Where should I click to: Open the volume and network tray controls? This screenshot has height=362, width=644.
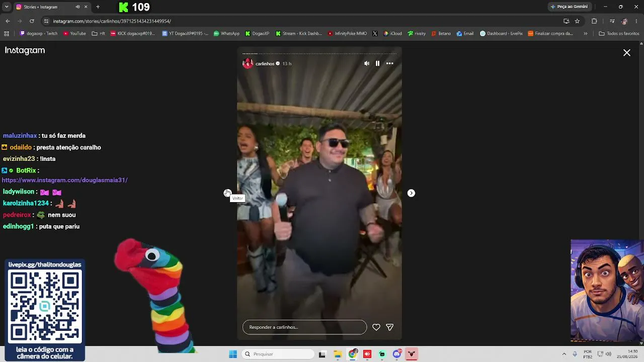[x=603, y=354]
